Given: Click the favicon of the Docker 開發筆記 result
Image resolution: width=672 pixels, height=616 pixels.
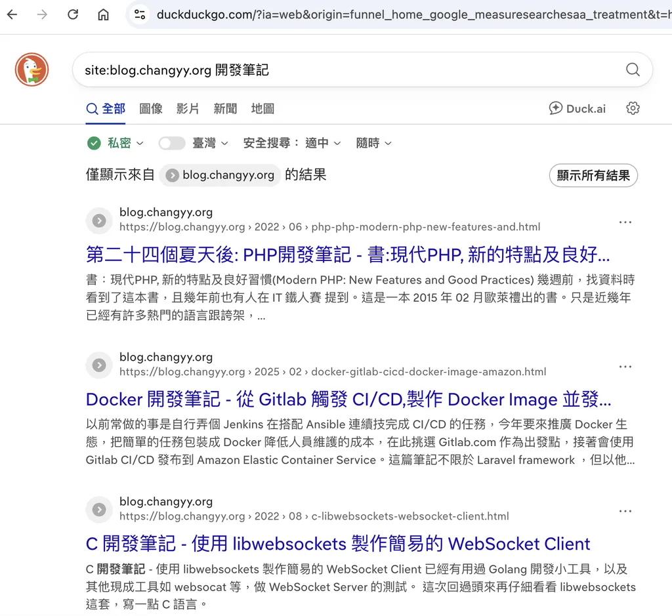Looking at the screenshot, I should click(x=99, y=365).
